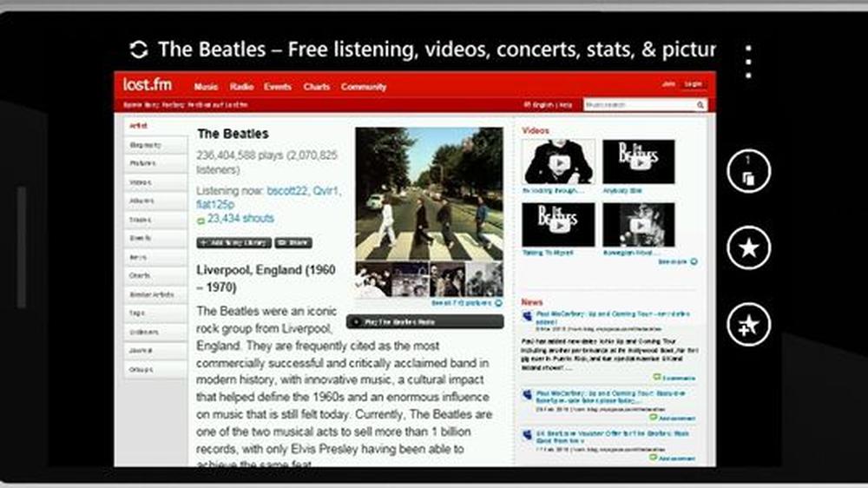Viewport: 868px width, 488px height.
Task: Open the 23,434 shouts link
Action: tap(240, 218)
